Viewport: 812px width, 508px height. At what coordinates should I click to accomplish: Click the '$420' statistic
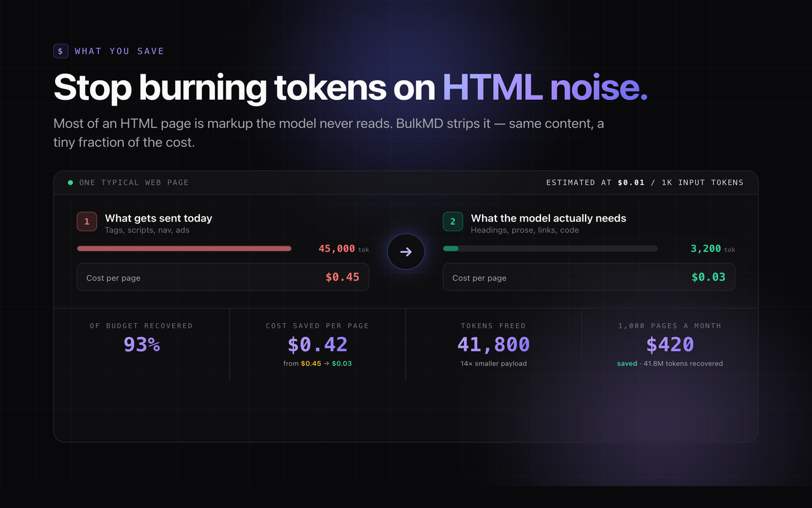click(x=670, y=344)
